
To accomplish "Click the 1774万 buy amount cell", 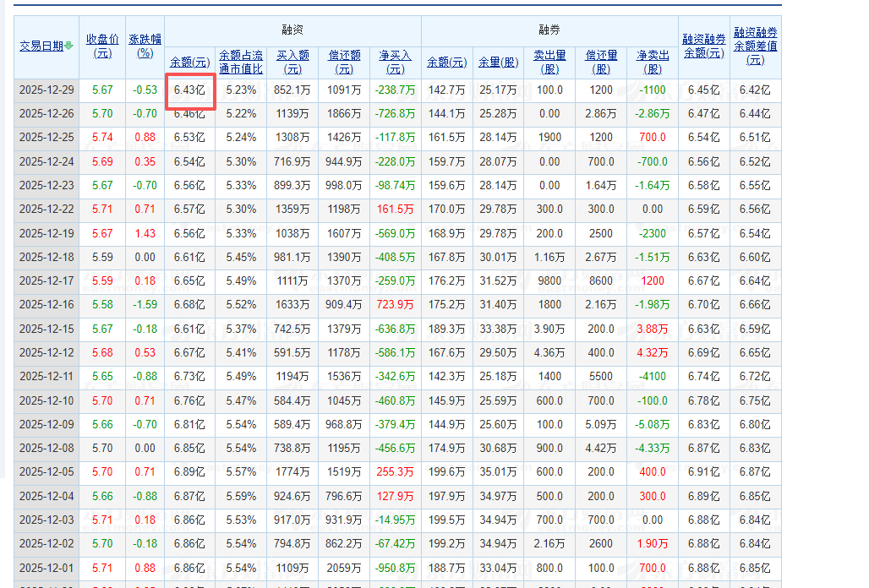I will (292, 473).
